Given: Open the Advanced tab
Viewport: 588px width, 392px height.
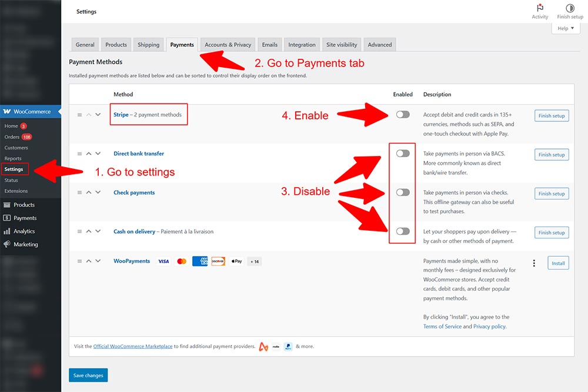Looking at the screenshot, I should click(x=380, y=45).
